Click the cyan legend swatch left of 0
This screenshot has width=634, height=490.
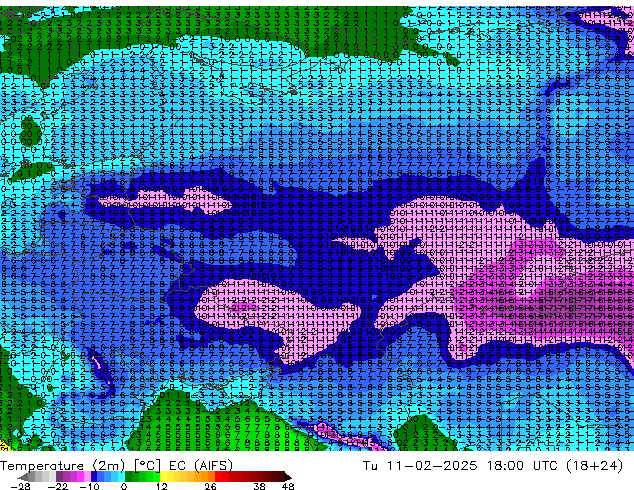point(121,476)
